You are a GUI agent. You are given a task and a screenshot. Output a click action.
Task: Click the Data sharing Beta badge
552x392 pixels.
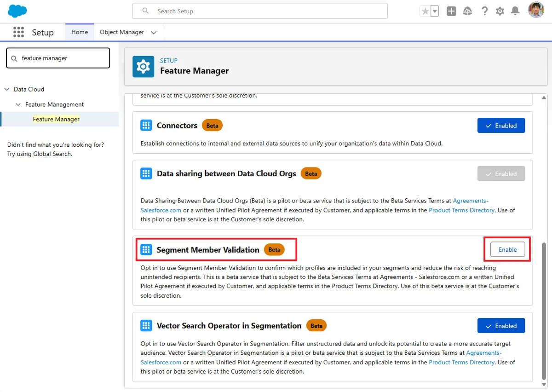pos(311,174)
